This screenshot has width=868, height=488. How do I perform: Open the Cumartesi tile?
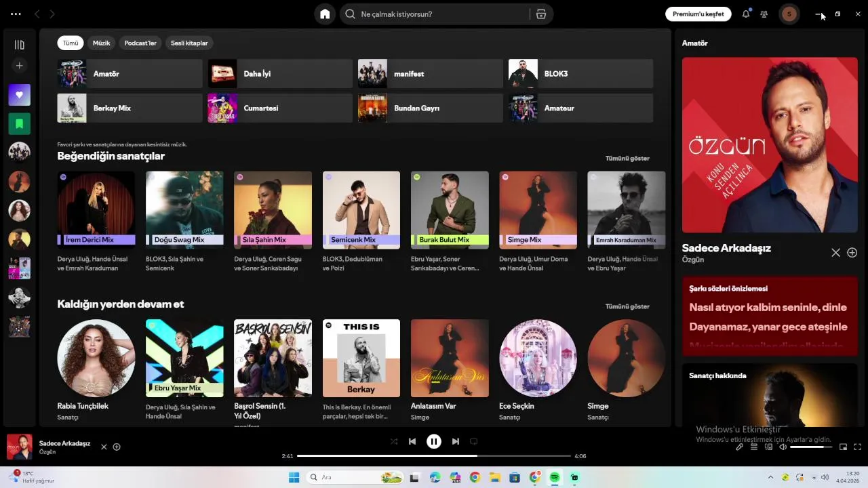pos(280,108)
